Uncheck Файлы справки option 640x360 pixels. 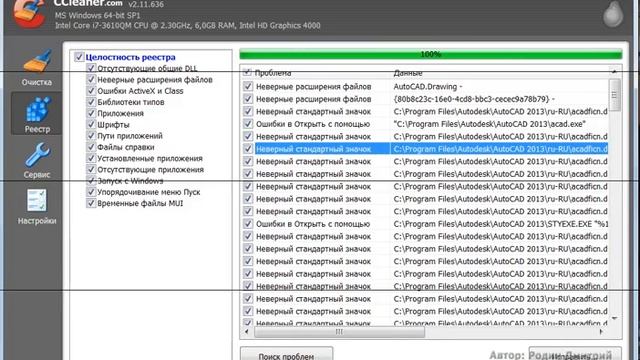[91, 147]
